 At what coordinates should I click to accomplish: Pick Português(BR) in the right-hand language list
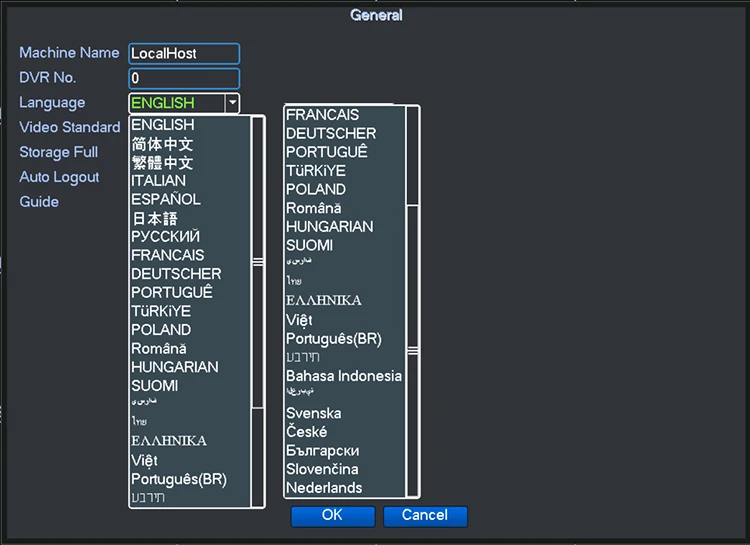tap(344, 339)
